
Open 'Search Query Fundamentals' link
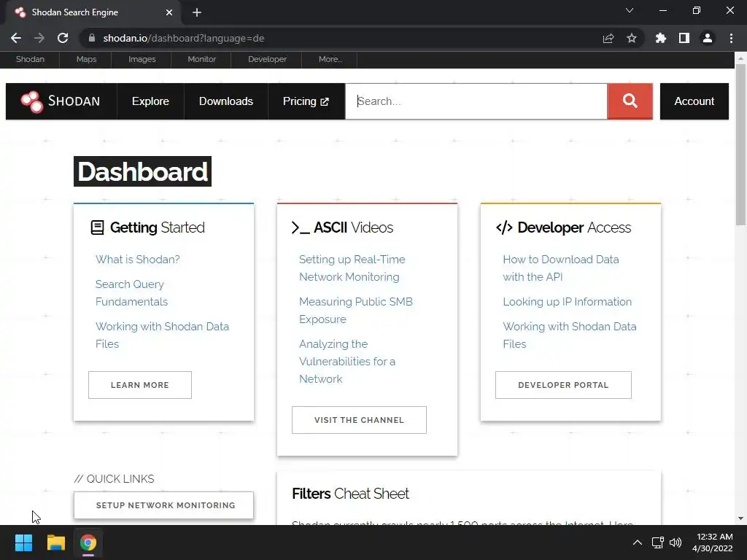pyautogui.click(x=131, y=293)
